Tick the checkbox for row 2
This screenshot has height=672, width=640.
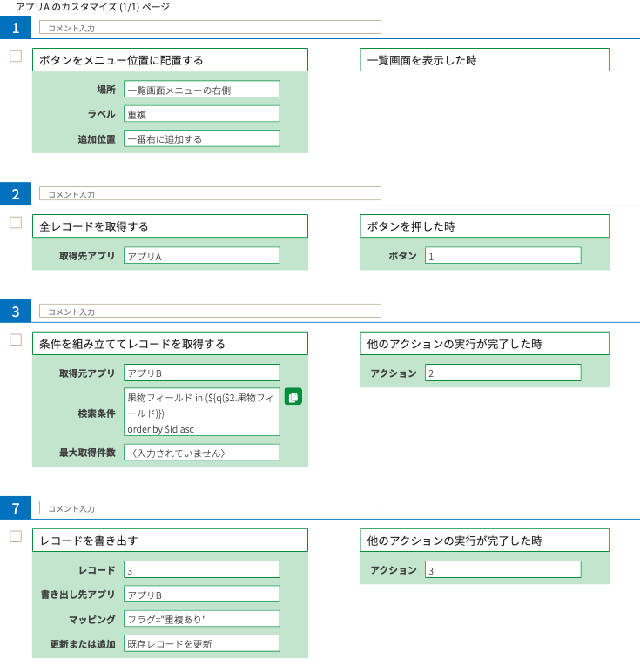[16, 223]
